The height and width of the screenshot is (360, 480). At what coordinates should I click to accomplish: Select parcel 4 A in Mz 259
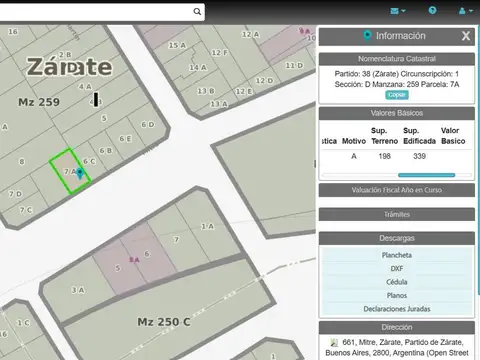tap(85, 87)
